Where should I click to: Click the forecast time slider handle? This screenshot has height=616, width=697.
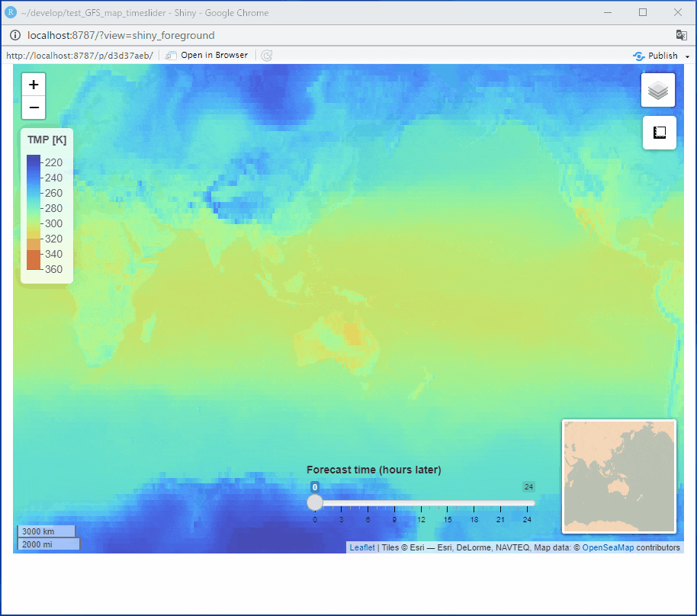[x=315, y=502]
